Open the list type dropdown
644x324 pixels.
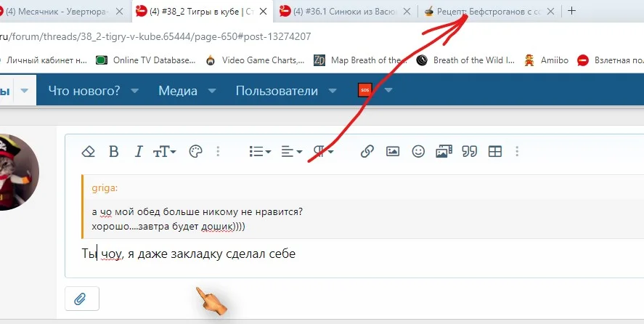[260, 152]
